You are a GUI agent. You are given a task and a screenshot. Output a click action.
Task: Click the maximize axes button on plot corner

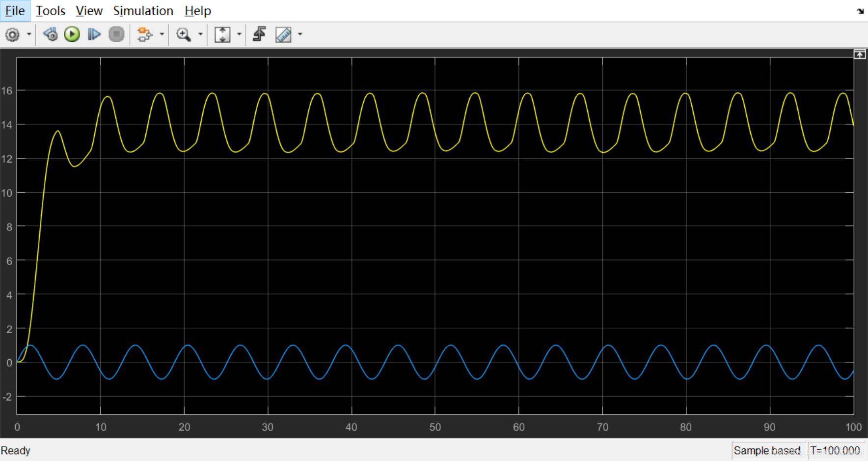[860, 54]
